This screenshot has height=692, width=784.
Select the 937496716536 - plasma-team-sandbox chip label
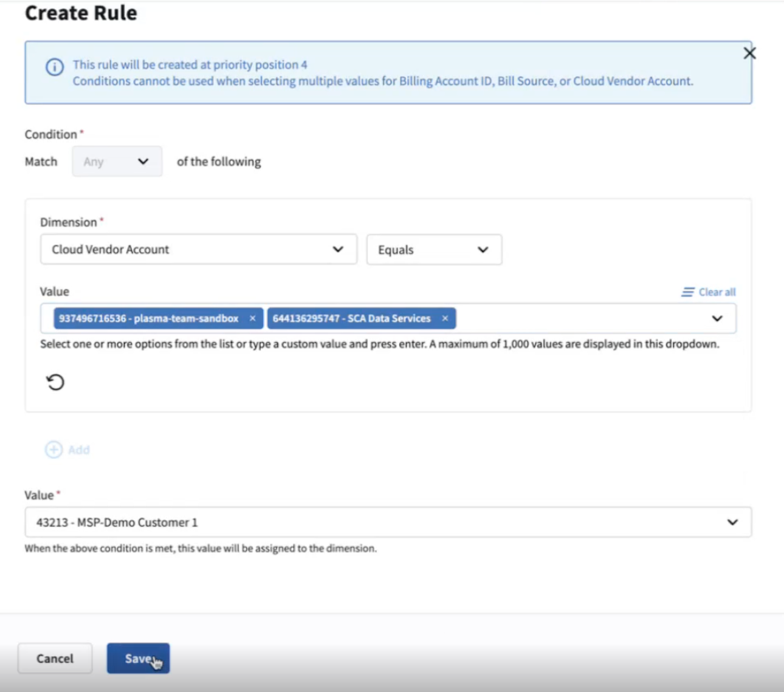pos(149,318)
